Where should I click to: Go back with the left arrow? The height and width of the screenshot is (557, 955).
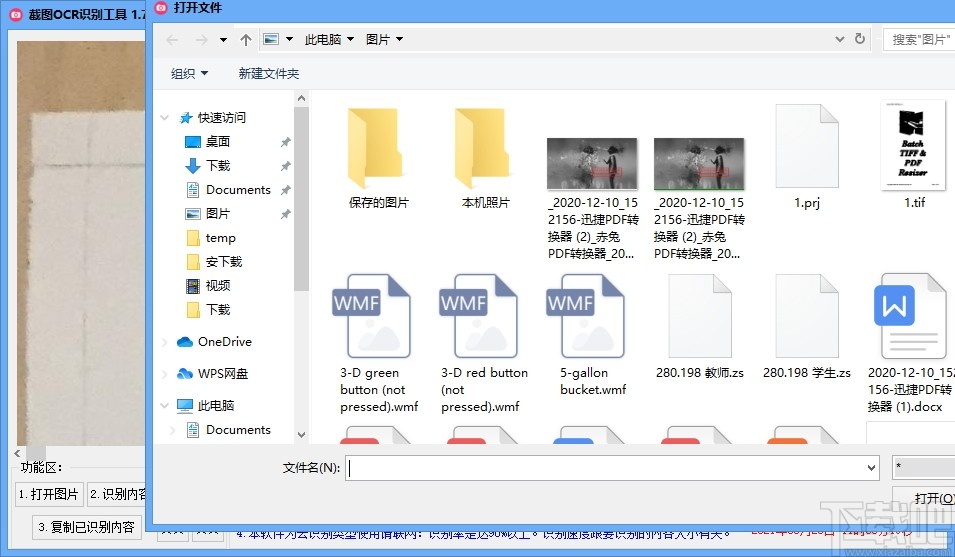pyautogui.click(x=172, y=40)
